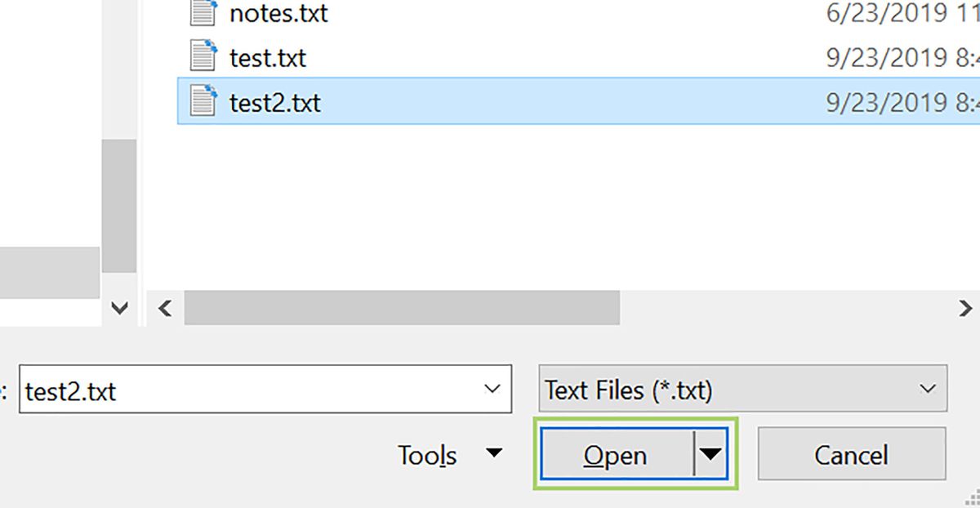Screen dimensions: 980x508
Task: Open the file name history dropdown
Action: pos(491,390)
